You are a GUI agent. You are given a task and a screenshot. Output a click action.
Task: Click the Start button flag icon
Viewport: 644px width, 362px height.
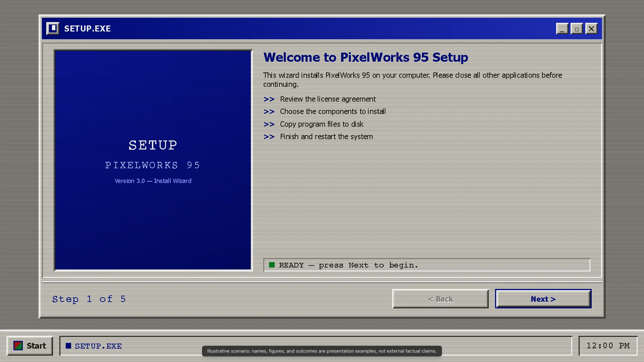(18, 346)
